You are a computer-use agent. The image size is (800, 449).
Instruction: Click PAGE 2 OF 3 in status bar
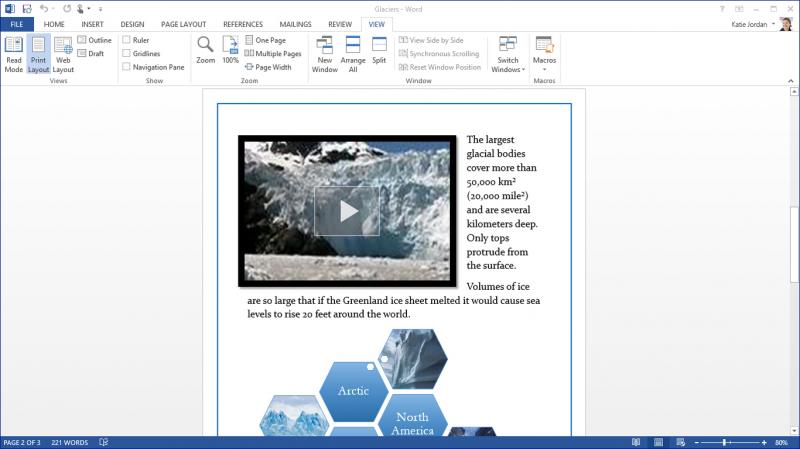(x=22, y=442)
